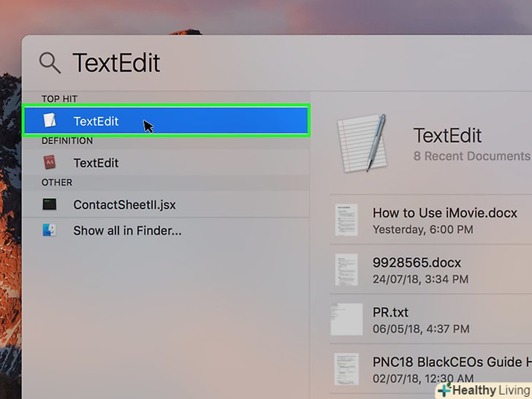Open How to Use iMovie.docx recent document
Screen dimensions: 532x399
pyautogui.click(x=431, y=220)
